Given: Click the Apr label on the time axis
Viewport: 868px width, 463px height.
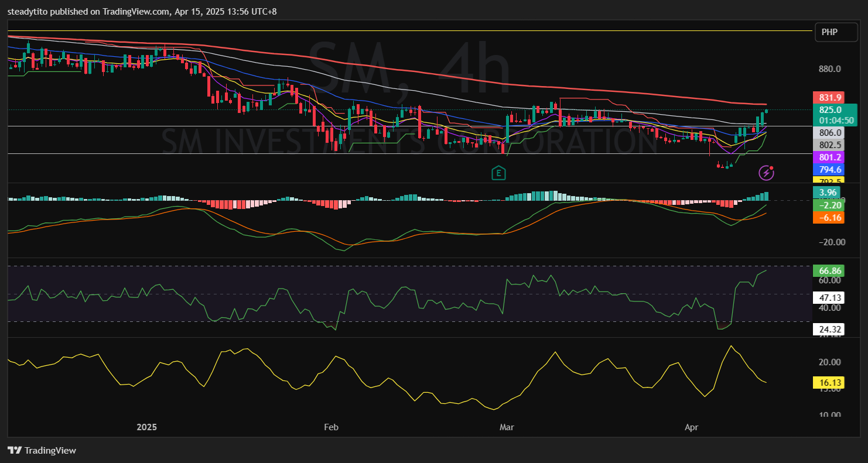Looking at the screenshot, I should pyautogui.click(x=692, y=427).
